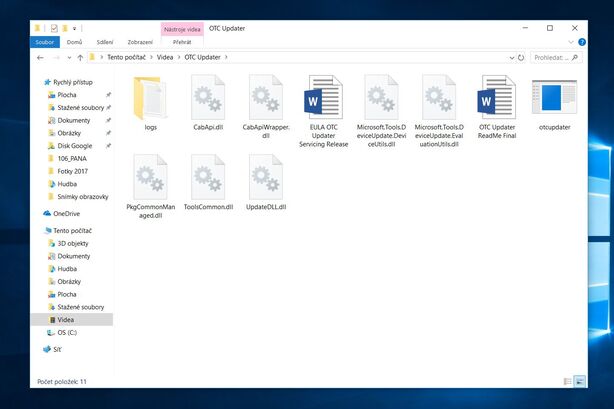Viewport: 614px width, 409px height.
Task: Select EULA OTC Updater Servicing Release document
Action: [x=323, y=111]
